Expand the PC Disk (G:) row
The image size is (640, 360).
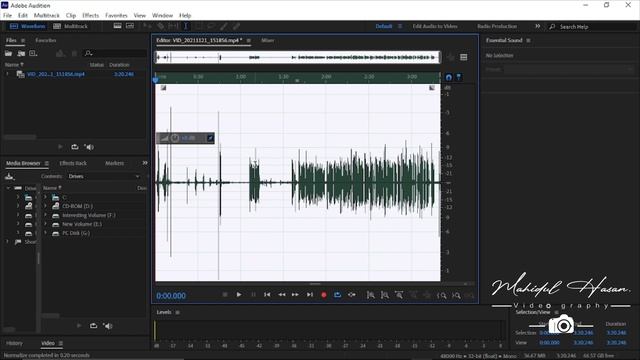pyautogui.click(x=45, y=233)
